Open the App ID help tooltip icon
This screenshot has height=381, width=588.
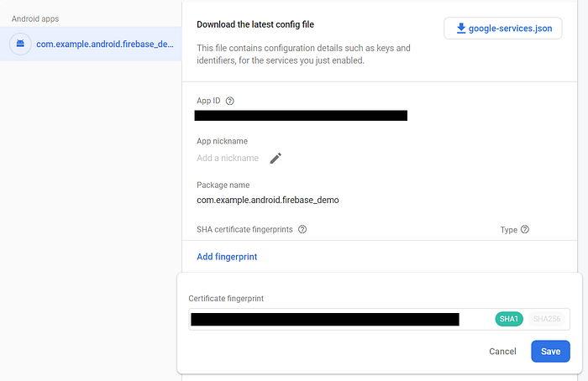[x=230, y=101]
